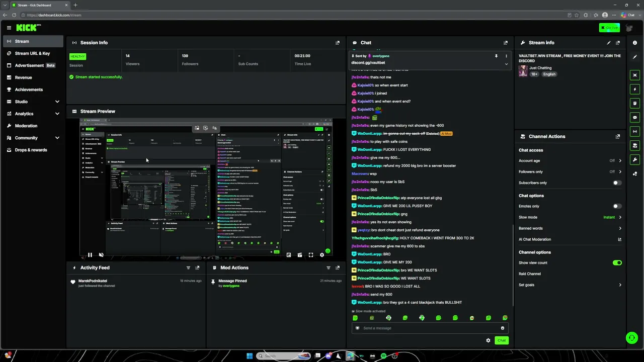Image resolution: width=644 pixels, height=362 pixels.
Task: Open pinned message options menu
Action: tap(506, 56)
